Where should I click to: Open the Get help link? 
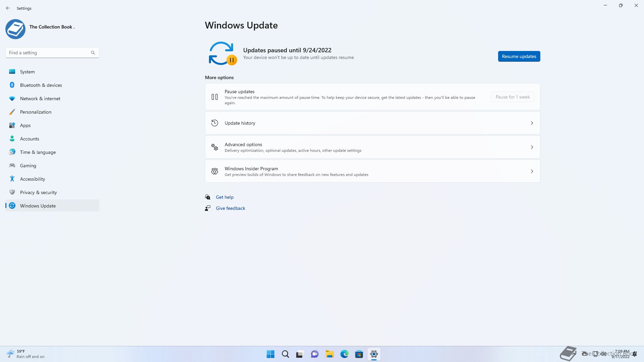click(225, 197)
